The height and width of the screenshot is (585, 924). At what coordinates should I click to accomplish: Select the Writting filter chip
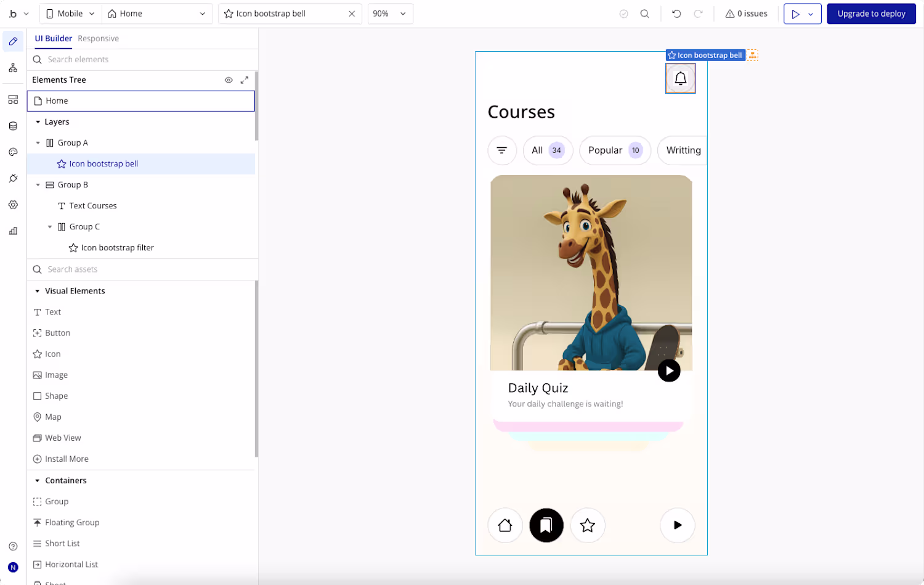coord(683,150)
